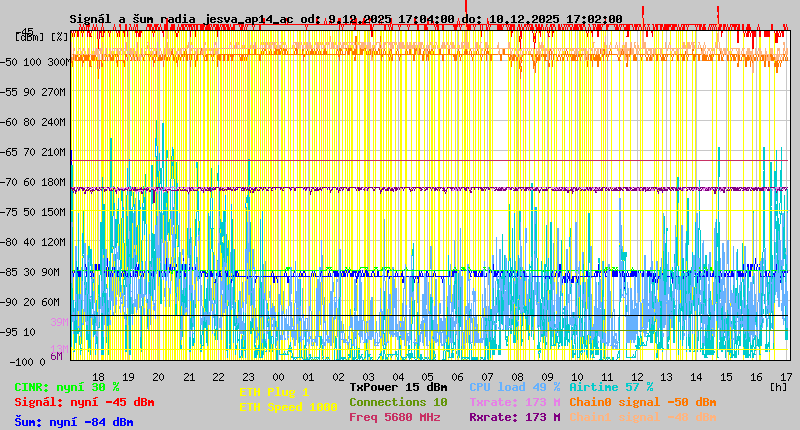This screenshot has height=430, width=800.
Task: Click hour label '11' on time axis
Action: point(607,377)
